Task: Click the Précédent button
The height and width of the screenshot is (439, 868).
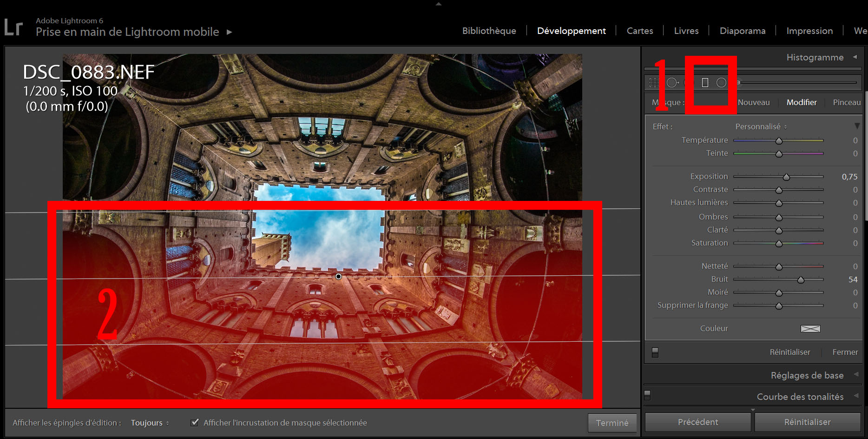Action: [x=698, y=422]
